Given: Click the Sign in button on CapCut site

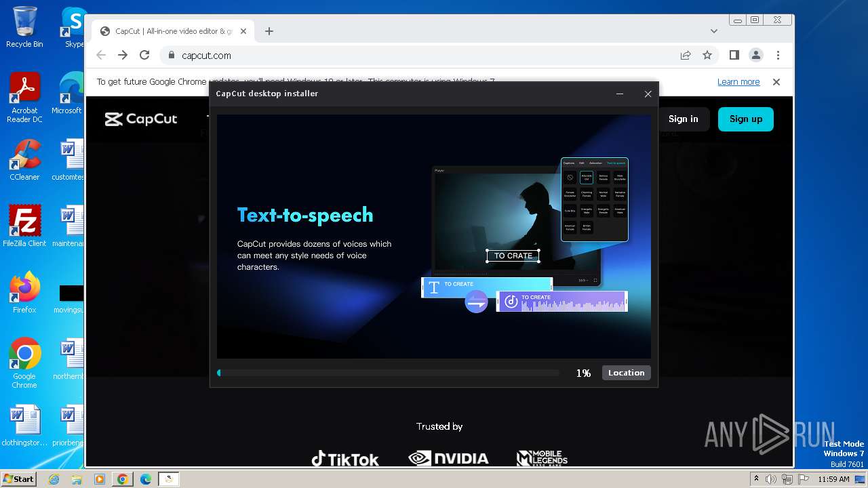Looking at the screenshot, I should click(x=683, y=119).
